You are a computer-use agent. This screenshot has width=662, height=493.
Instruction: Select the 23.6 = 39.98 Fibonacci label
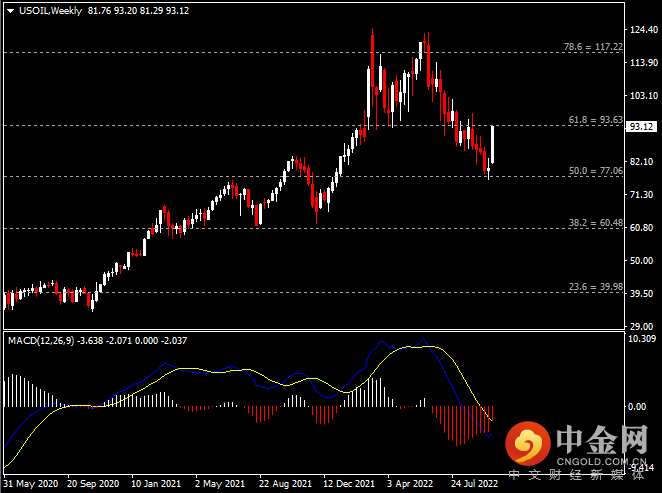tap(596, 287)
